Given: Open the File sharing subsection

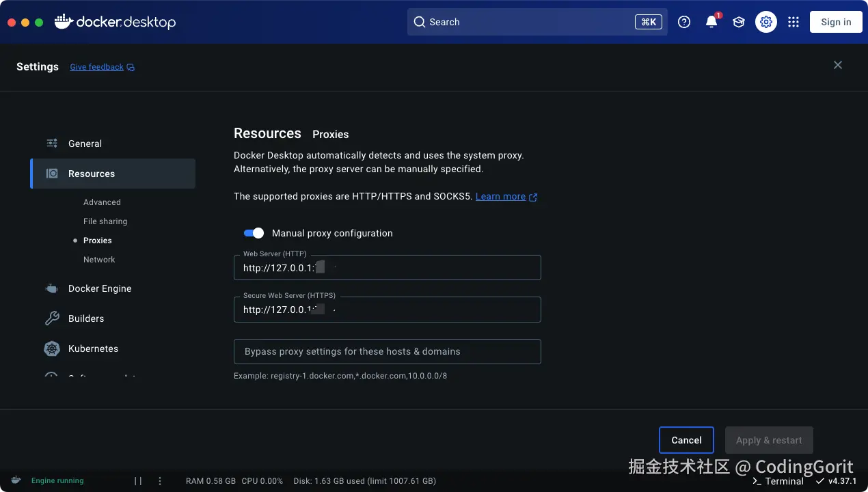Looking at the screenshot, I should click(105, 221).
